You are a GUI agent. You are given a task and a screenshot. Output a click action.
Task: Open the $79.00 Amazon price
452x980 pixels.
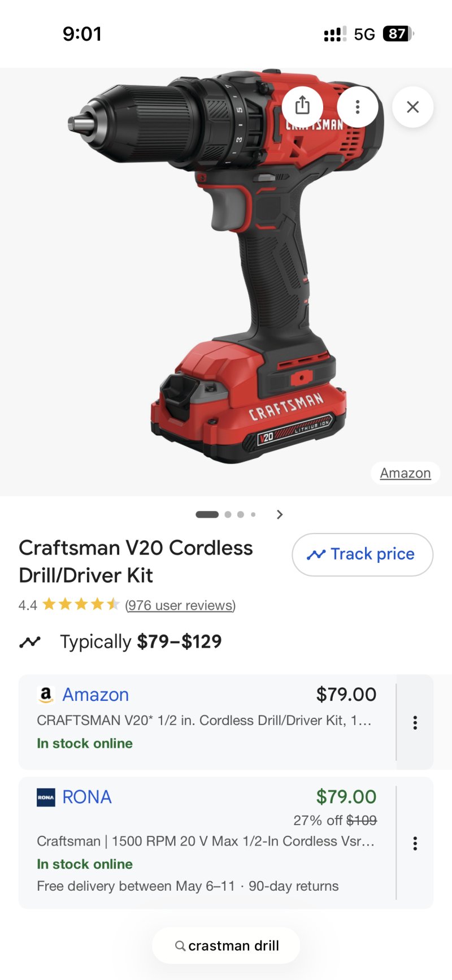346,695
